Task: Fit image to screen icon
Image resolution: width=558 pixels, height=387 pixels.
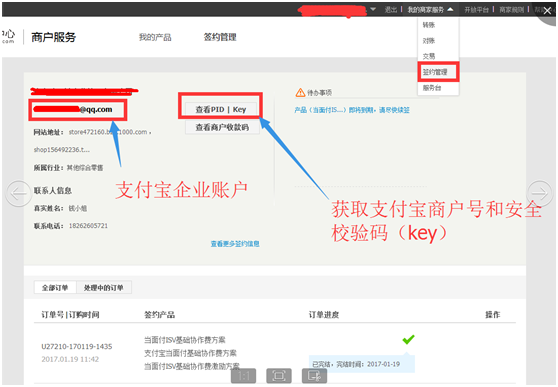Action: [279, 376]
